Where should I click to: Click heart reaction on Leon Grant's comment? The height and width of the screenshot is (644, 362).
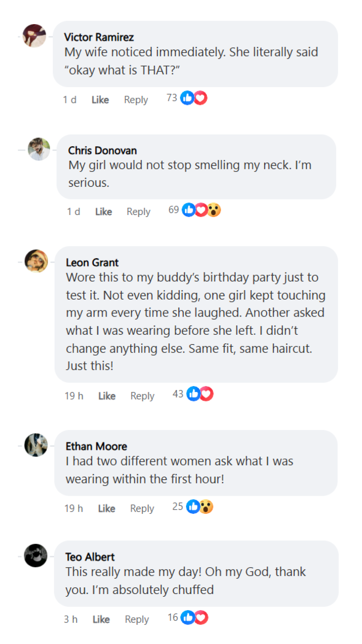click(206, 394)
